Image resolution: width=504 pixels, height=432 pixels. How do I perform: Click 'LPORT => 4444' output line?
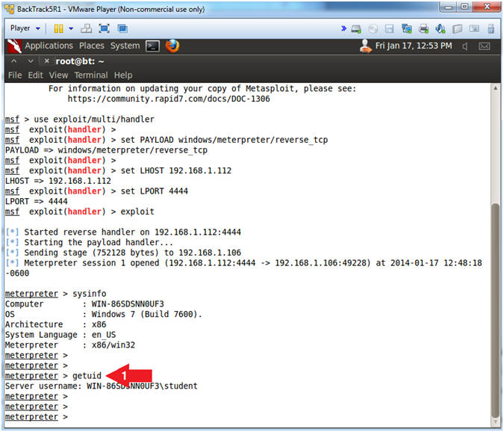37,201
